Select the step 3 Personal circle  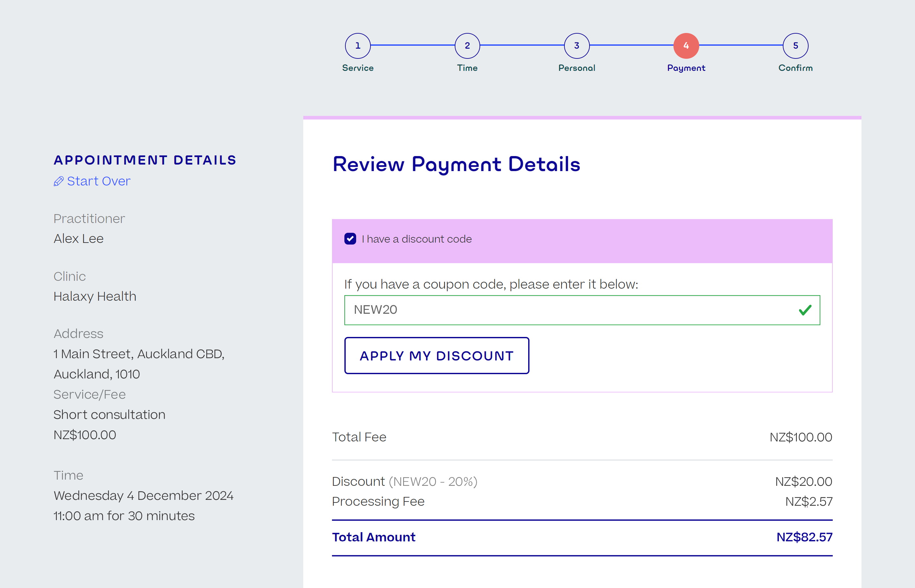tap(576, 46)
